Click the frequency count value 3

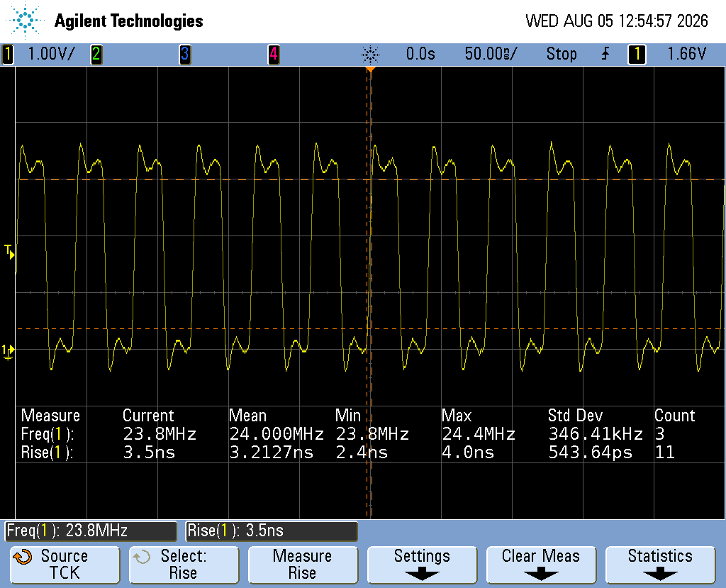[x=660, y=434]
